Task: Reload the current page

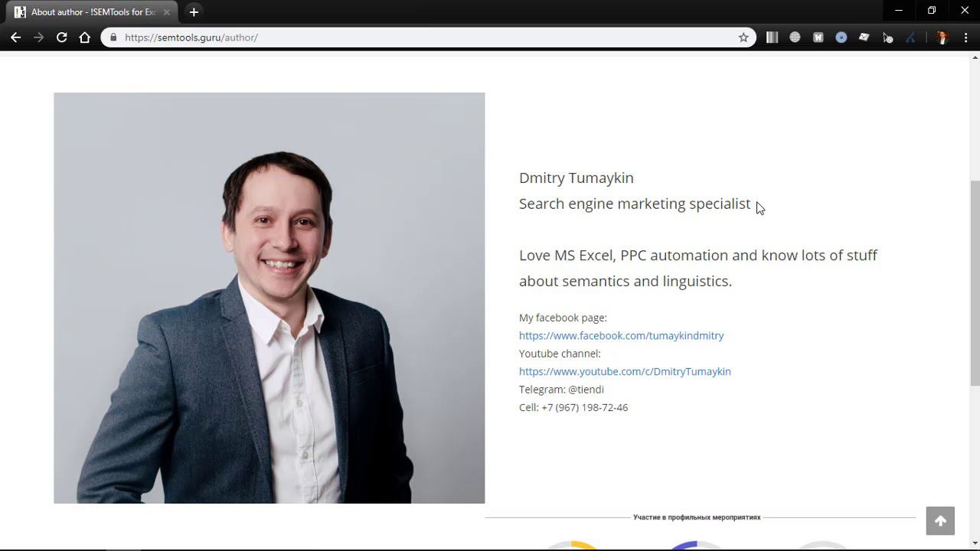Action: 61,37
